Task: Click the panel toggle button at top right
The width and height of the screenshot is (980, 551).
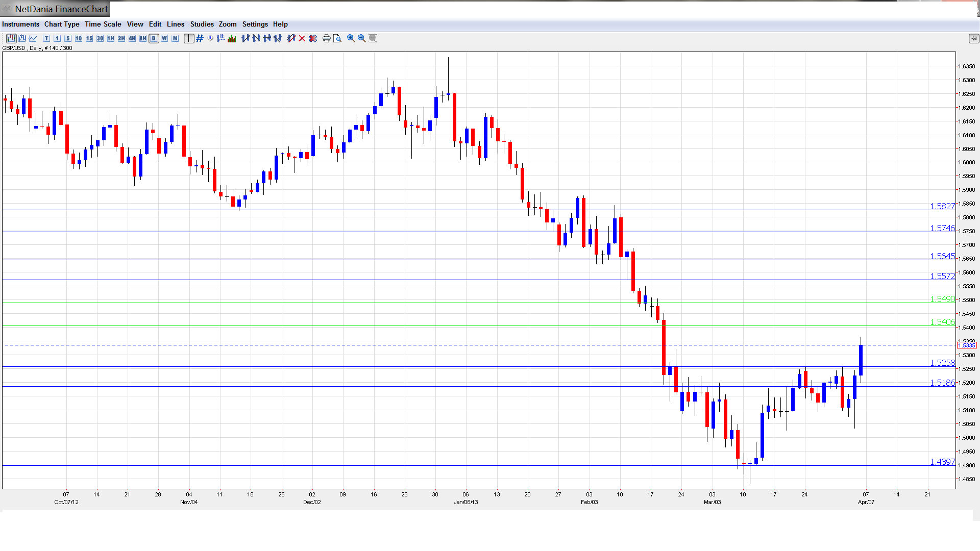Action: click(973, 38)
